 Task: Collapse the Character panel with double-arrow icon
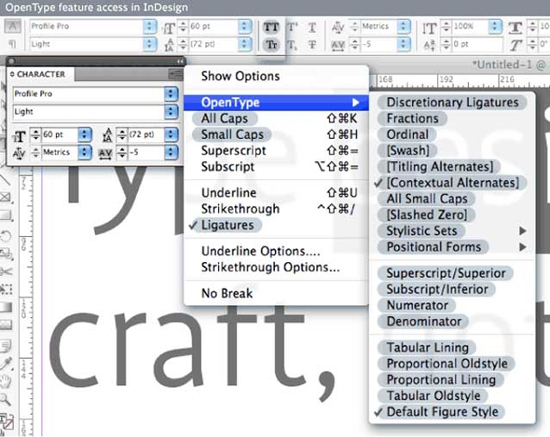pyautogui.click(x=180, y=61)
